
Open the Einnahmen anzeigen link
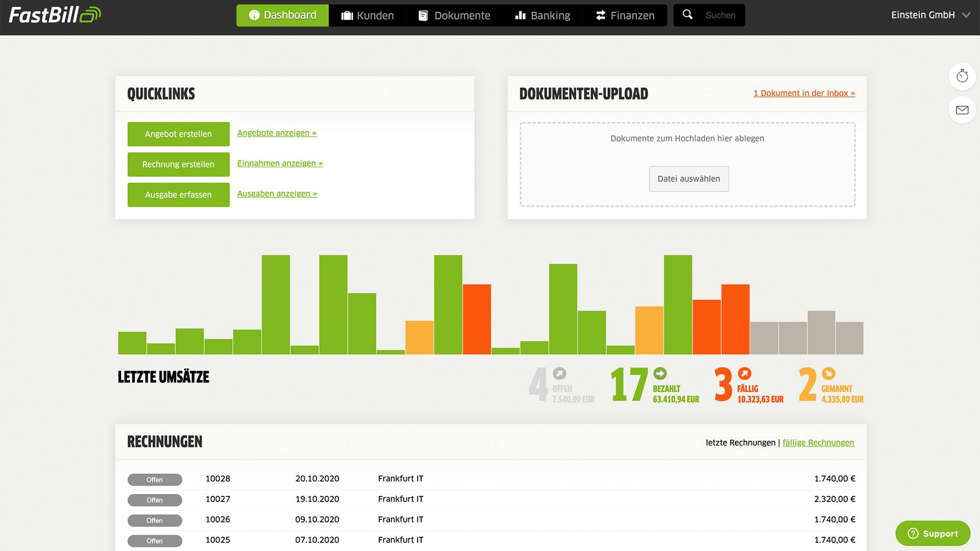point(280,163)
